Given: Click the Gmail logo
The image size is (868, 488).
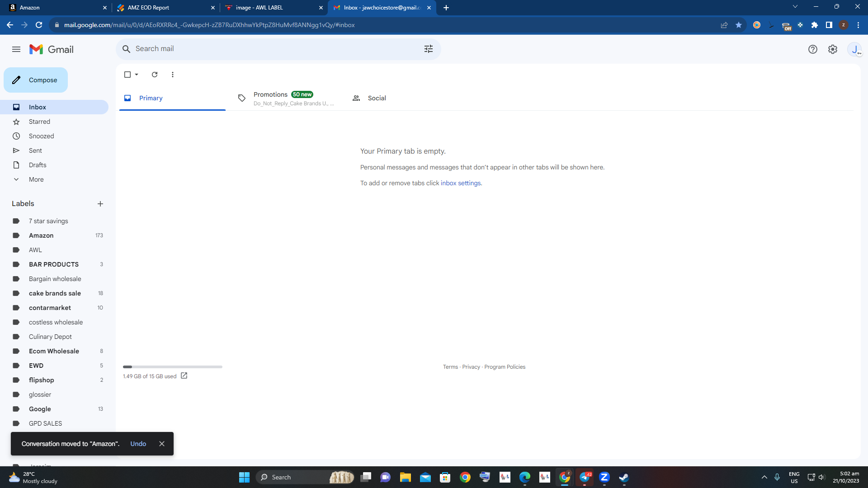Looking at the screenshot, I should [x=52, y=49].
